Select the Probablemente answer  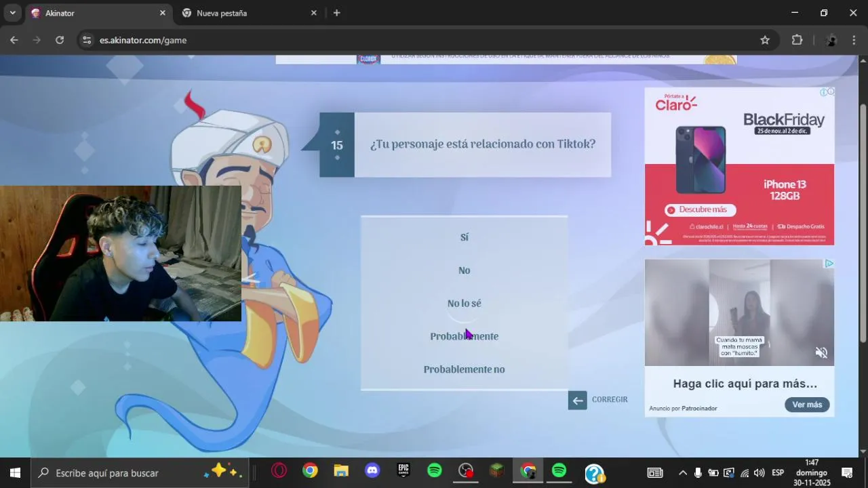pyautogui.click(x=464, y=336)
